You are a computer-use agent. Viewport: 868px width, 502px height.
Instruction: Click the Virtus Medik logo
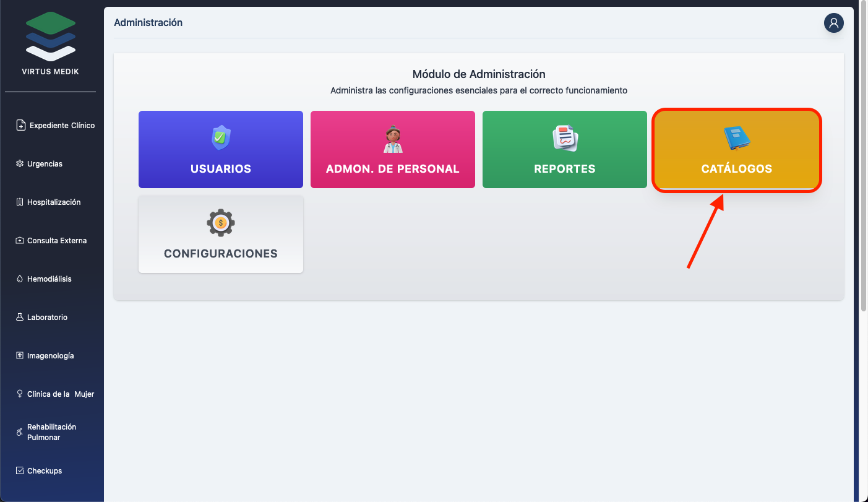(x=51, y=37)
